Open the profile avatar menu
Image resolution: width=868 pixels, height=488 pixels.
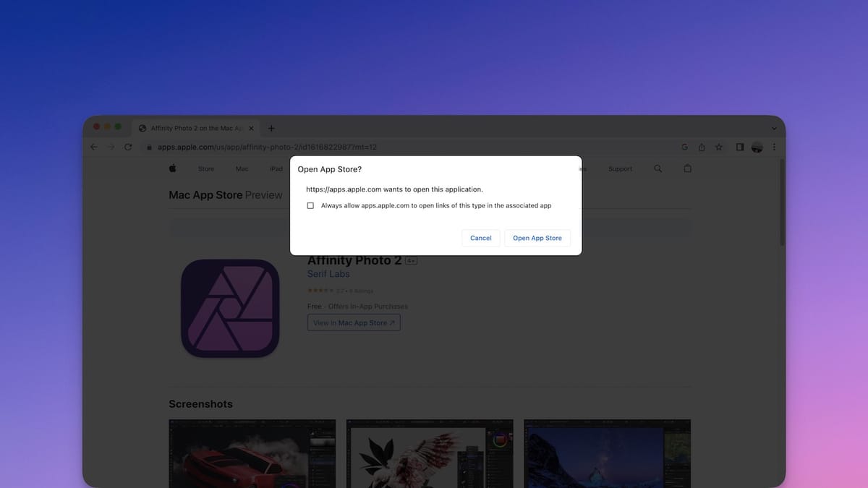click(757, 147)
